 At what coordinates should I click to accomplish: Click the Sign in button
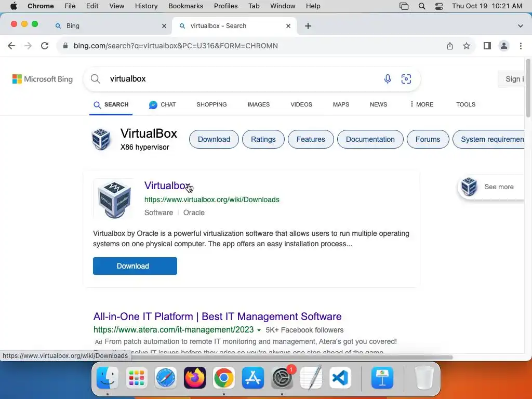point(511,79)
